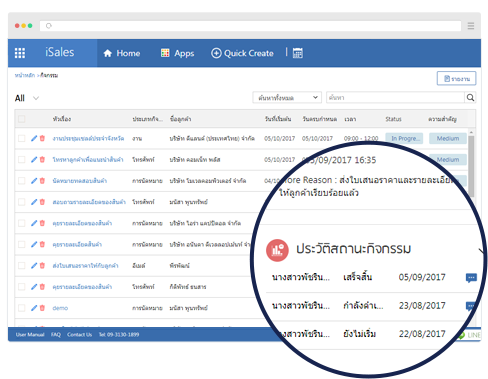Open the calendar icon in the navbar
Image resolution: width=488 pixels, height=379 pixels.
298,53
